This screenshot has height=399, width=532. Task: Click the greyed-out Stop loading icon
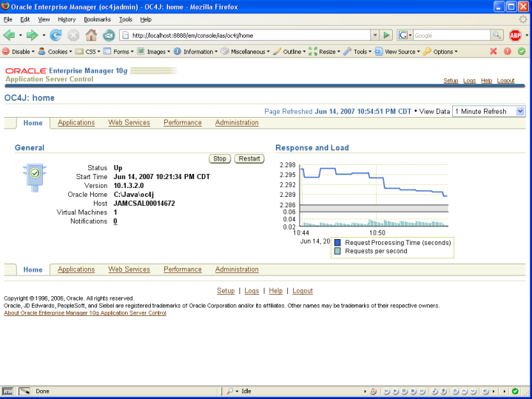[x=73, y=35]
